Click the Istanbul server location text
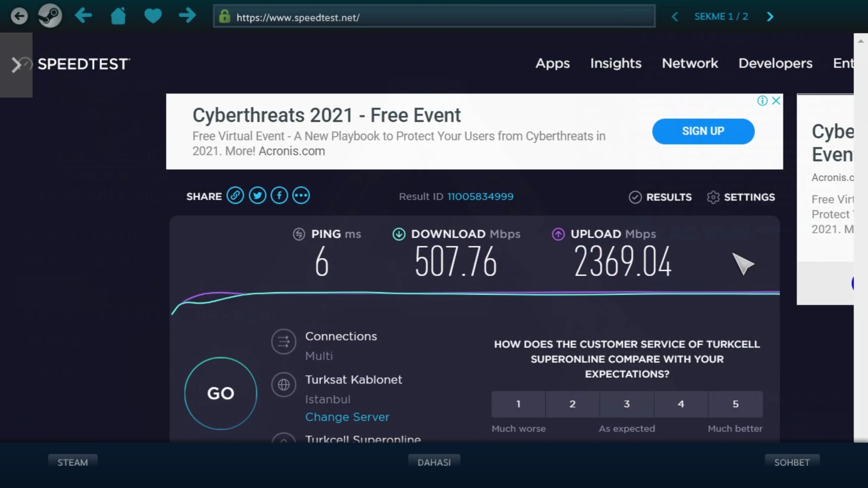This screenshot has width=868, height=488. [x=328, y=399]
